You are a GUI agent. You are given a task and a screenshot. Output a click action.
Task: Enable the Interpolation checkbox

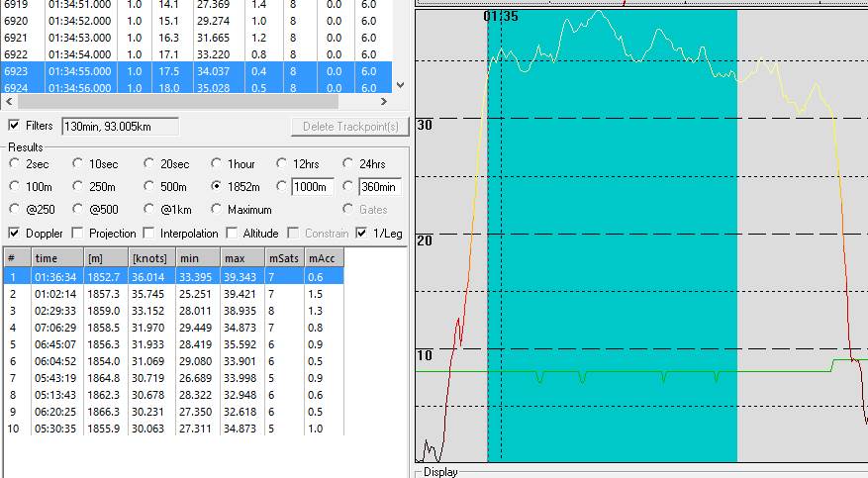pos(148,234)
